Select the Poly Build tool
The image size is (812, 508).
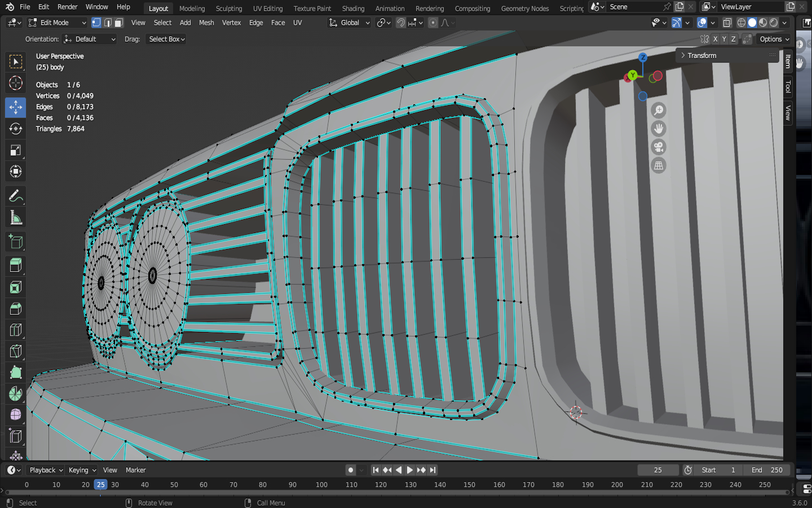tap(16, 373)
